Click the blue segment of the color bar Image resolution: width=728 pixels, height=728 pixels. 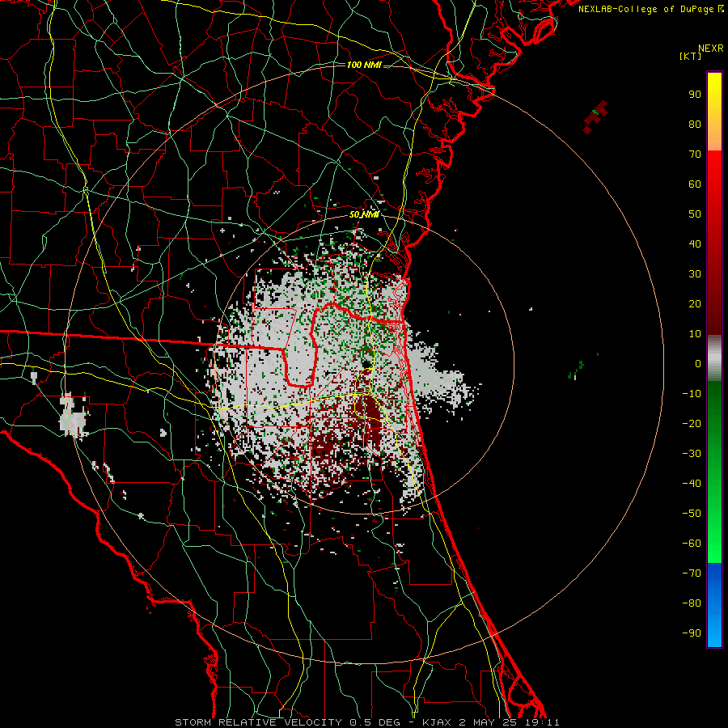pos(714,605)
